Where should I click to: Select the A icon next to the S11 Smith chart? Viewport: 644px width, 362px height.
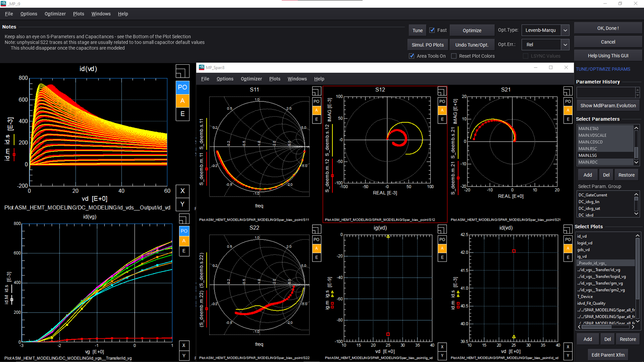click(x=316, y=109)
